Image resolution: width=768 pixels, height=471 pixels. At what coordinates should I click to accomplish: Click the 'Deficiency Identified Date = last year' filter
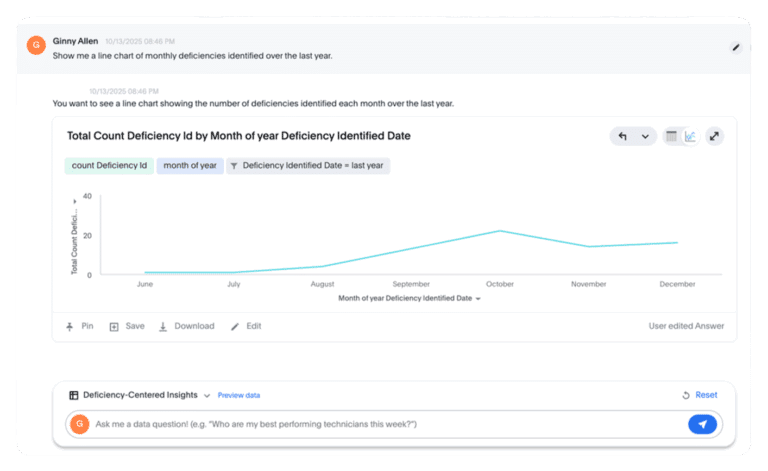click(x=307, y=166)
